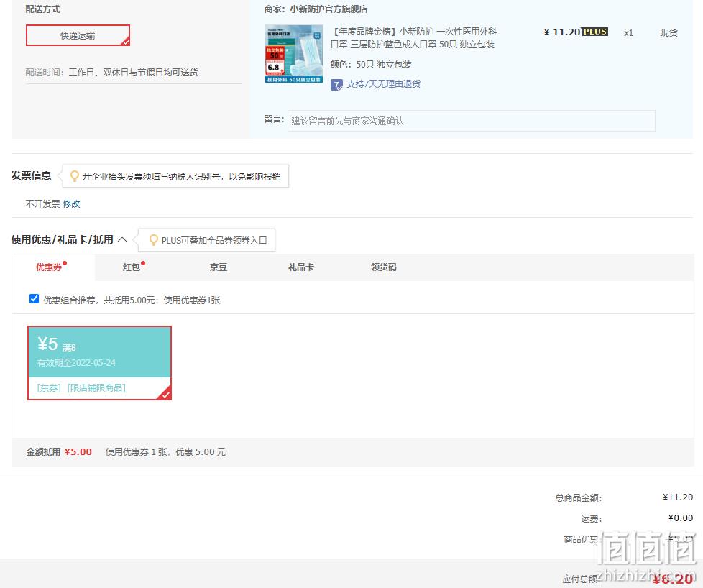Image resolution: width=703 pixels, height=588 pixels.
Task: Click the 现货 stock status text
Action: tap(669, 32)
